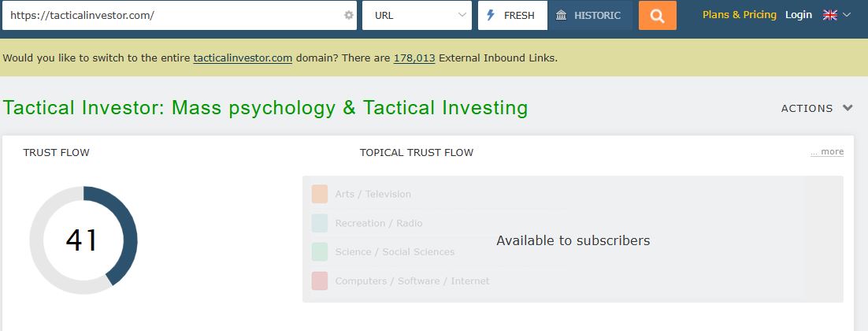Click into the URL search input field

[x=169, y=16]
